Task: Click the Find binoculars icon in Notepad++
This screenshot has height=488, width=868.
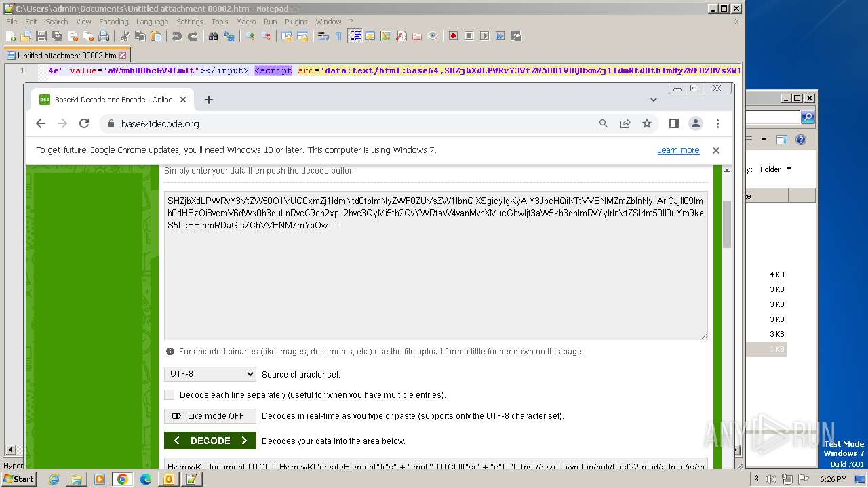Action: click(x=213, y=36)
